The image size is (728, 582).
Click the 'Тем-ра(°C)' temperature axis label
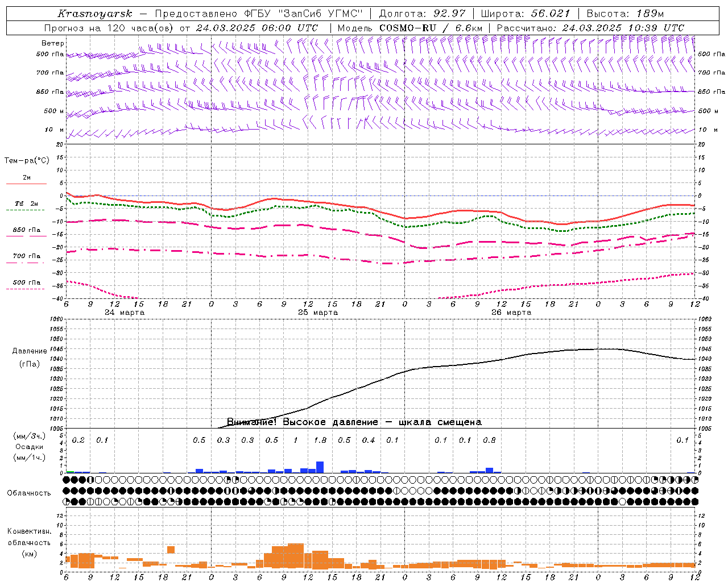point(27,161)
